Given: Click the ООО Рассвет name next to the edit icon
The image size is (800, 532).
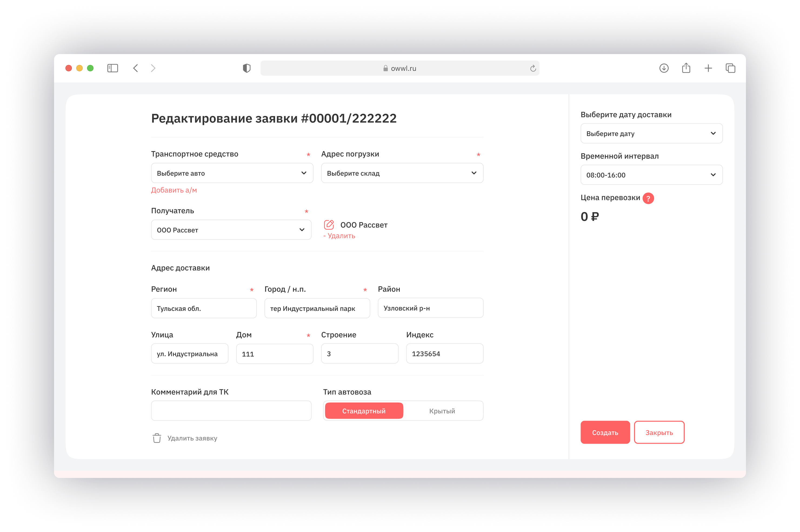Looking at the screenshot, I should coord(364,225).
